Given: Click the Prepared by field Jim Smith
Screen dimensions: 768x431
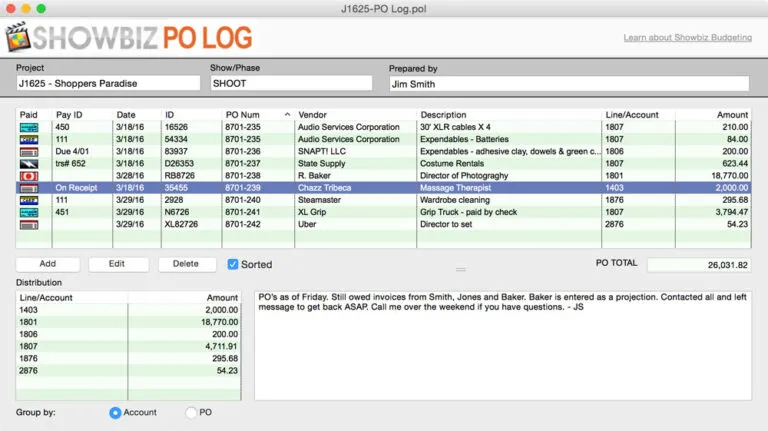Looking at the screenshot, I should tap(569, 84).
